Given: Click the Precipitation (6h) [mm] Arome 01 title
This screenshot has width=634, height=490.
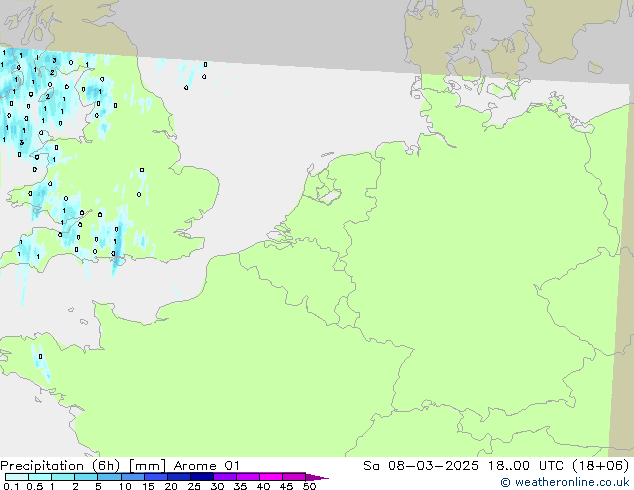Looking at the screenshot, I should 120,465.
